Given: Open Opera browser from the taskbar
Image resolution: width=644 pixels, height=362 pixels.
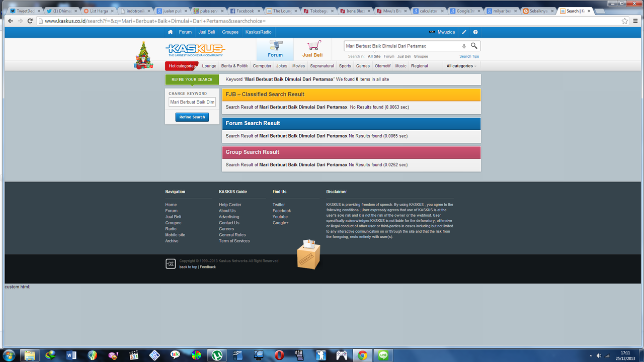Looking at the screenshot, I should tap(279, 355).
